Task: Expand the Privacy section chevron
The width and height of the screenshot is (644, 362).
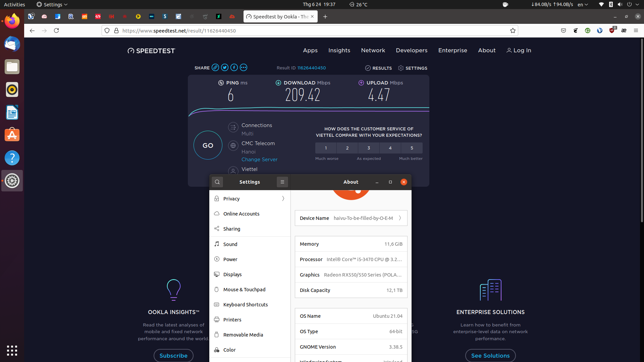Action: click(x=283, y=199)
